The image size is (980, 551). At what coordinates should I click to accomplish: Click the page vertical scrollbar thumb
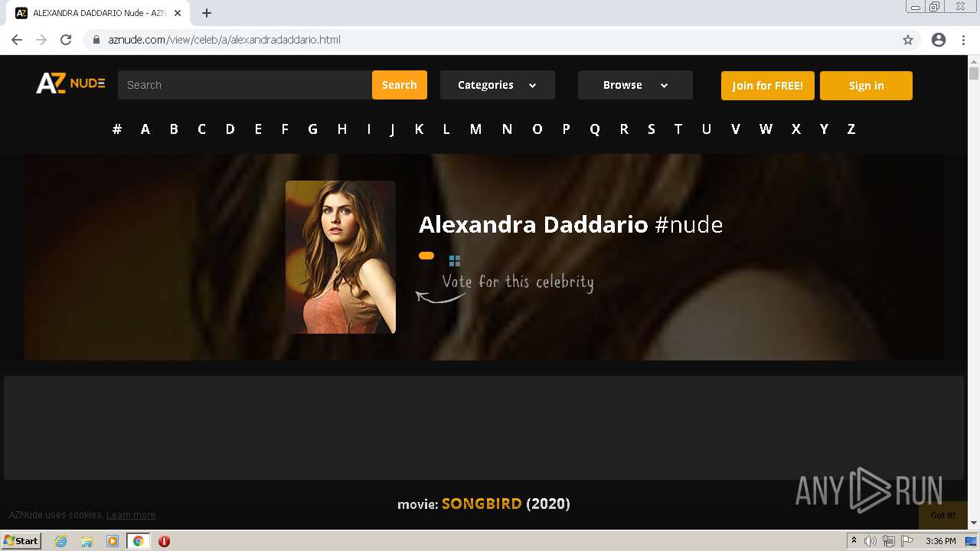(x=974, y=73)
